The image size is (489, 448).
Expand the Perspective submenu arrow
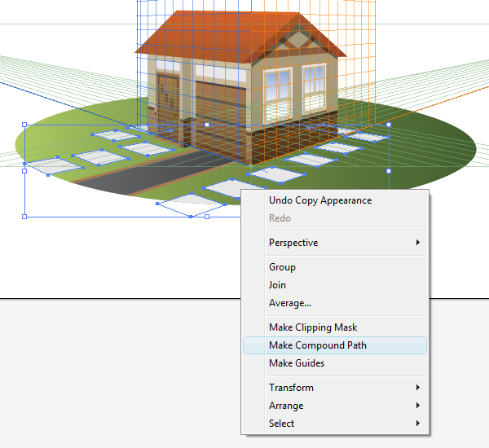418,243
